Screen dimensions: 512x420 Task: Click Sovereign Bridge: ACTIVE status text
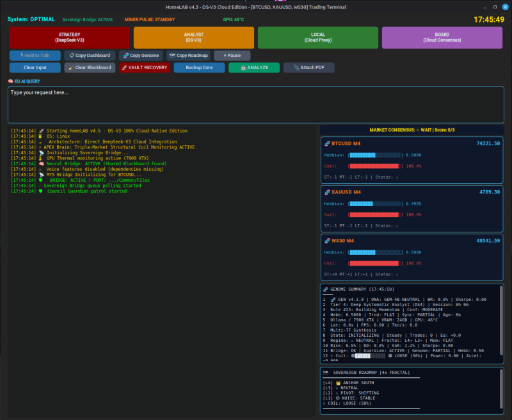click(x=88, y=20)
